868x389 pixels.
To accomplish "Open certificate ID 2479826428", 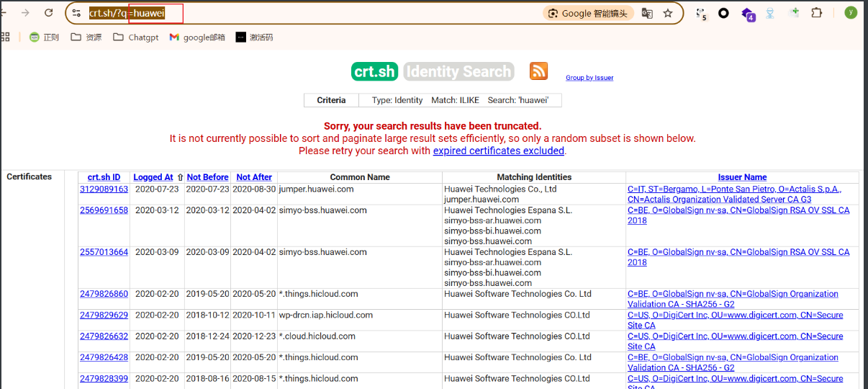I will tap(104, 357).
